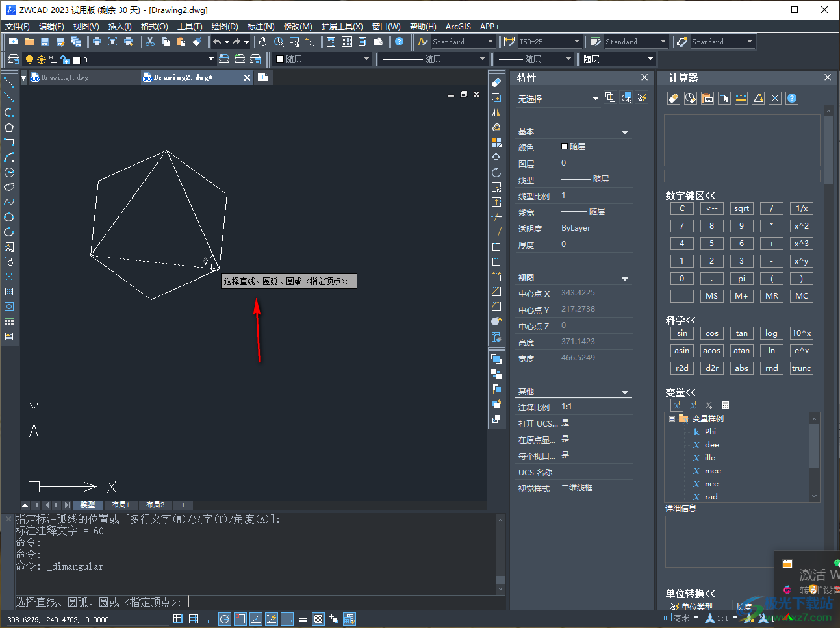The image size is (840, 628).
Task: Click layer 0 white color swatch
Action: 77,60
